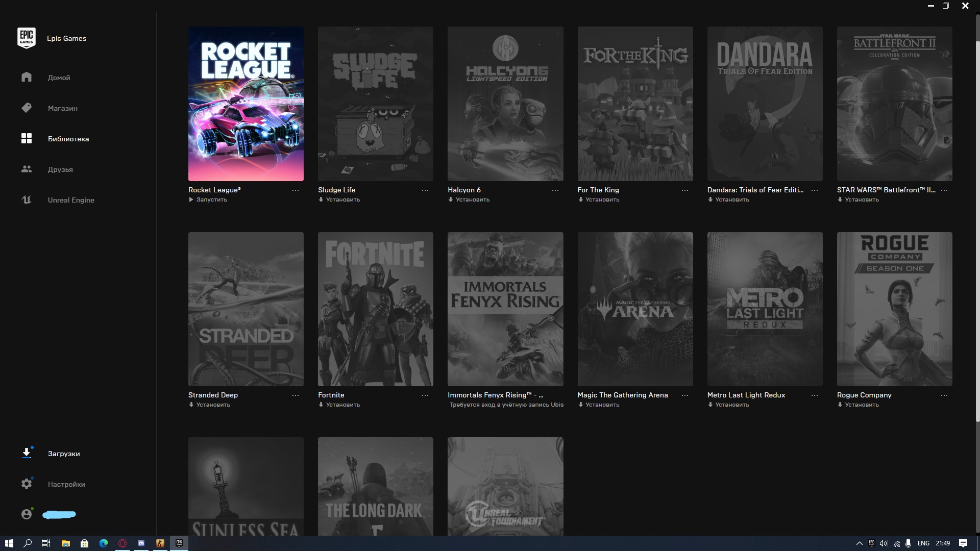
Task: Click the user account avatar icon
Action: (27, 514)
